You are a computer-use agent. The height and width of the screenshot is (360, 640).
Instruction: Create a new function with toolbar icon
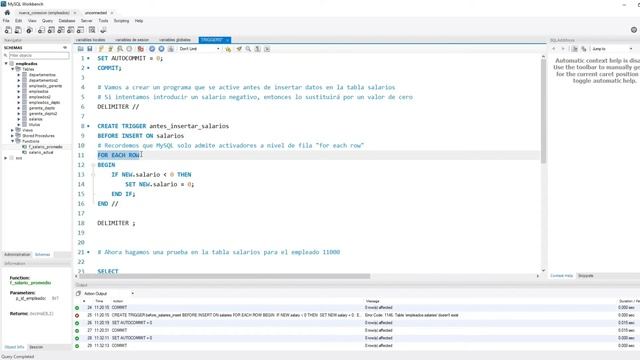click(80, 30)
